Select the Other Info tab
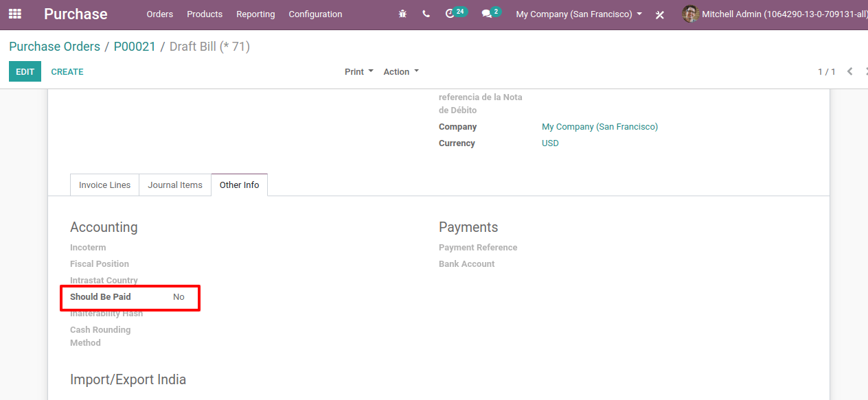 click(x=240, y=185)
